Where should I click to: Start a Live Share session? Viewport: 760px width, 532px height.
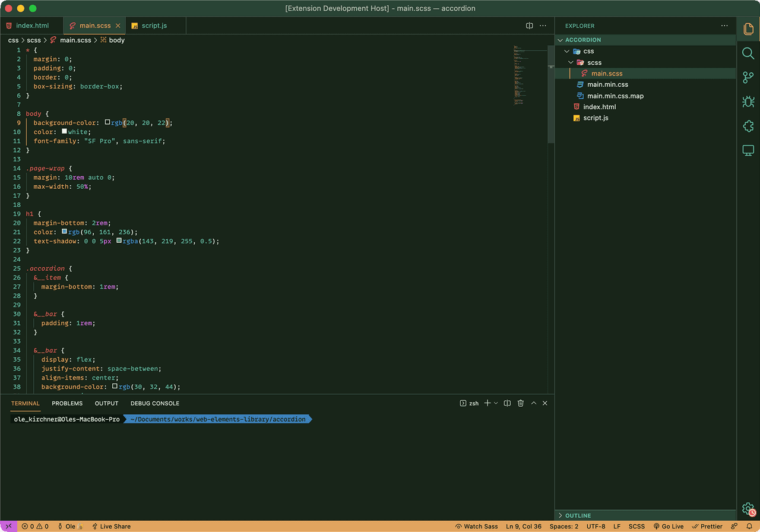pos(111,526)
